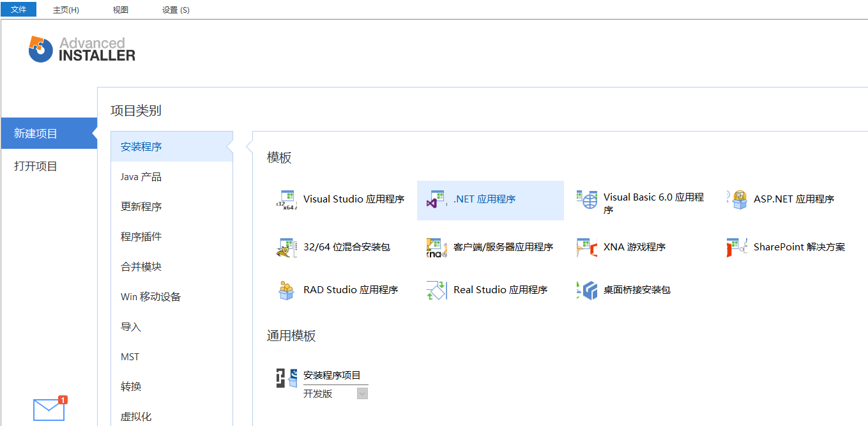The image size is (868, 426).
Task: Select 新建项目 in the left sidebar
Action: click(x=49, y=133)
